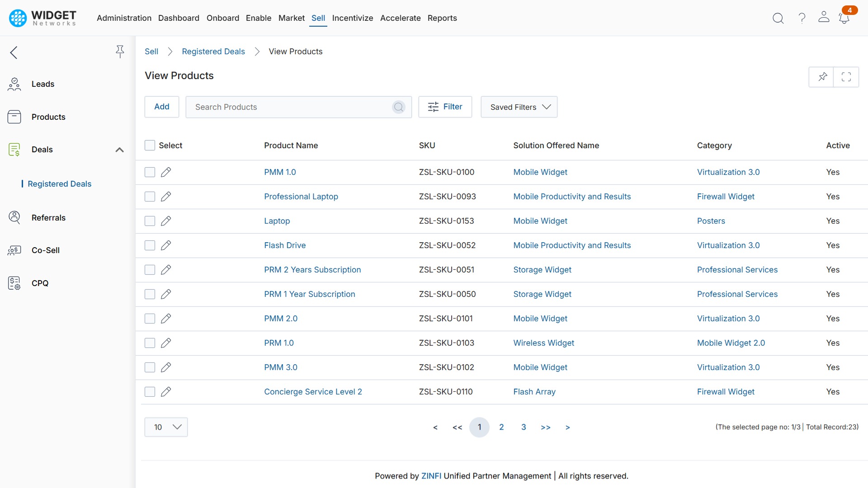Edit the PMM 1.0 product entry

[165, 172]
